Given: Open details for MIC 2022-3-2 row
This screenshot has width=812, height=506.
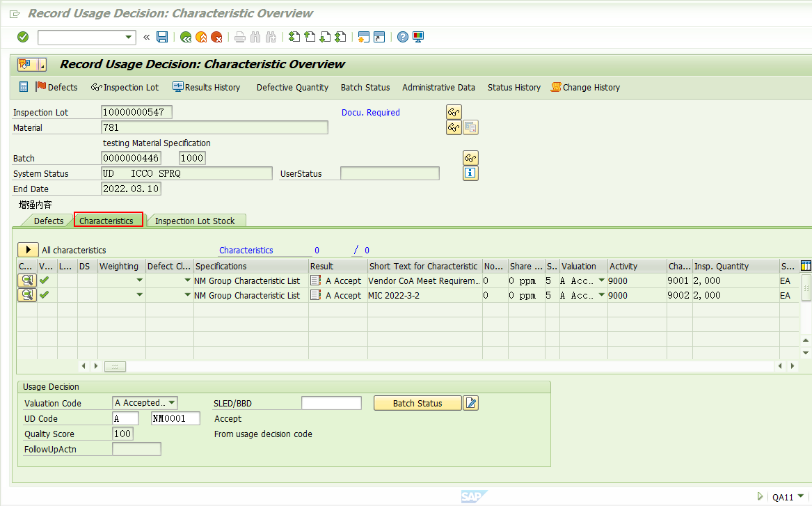Looking at the screenshot, I should coord(27,294).
